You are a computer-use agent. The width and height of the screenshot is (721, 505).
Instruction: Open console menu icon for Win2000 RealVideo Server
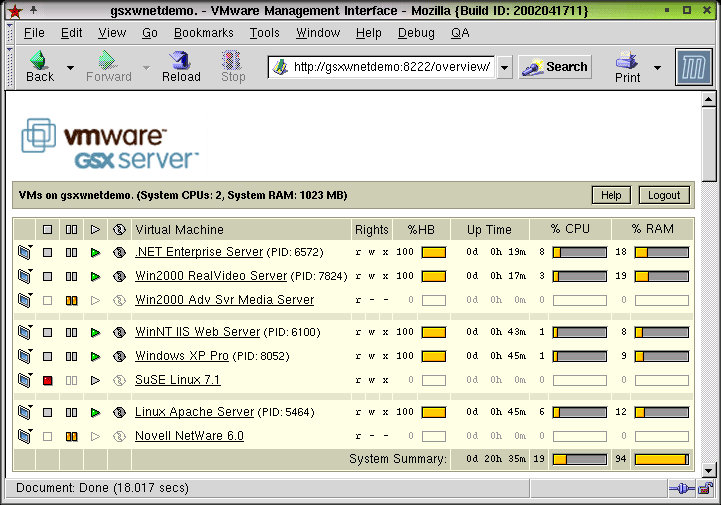[25, 276]
